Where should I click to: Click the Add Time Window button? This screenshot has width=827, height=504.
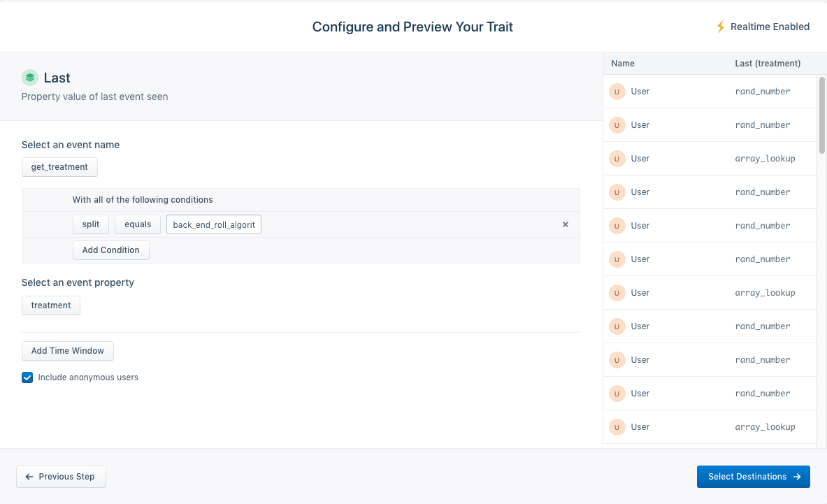tap(68, 351)
